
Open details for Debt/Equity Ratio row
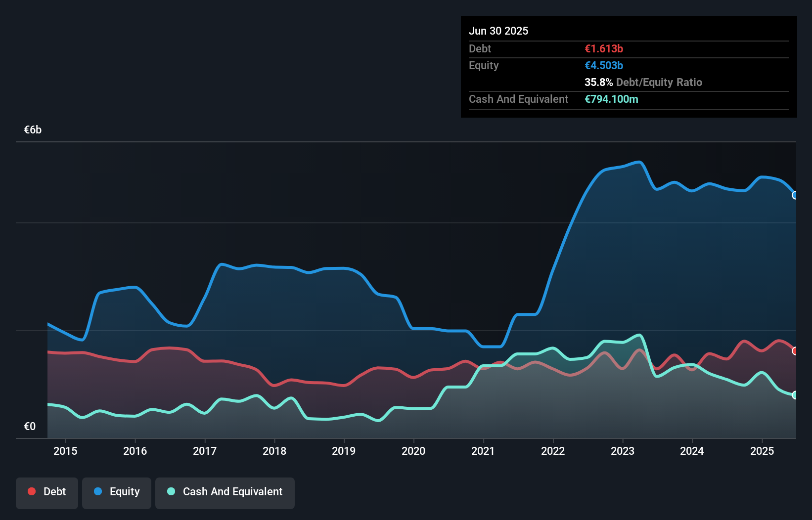643,83
